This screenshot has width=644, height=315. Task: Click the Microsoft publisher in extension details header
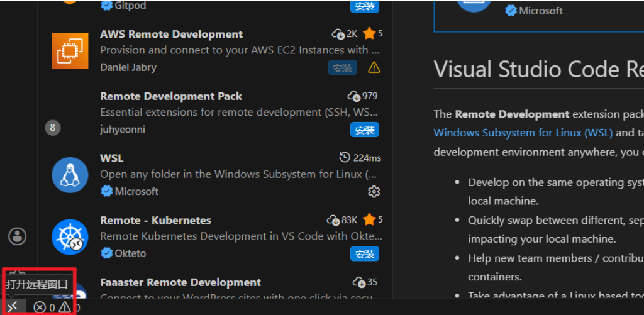click(x=540, y=11)
